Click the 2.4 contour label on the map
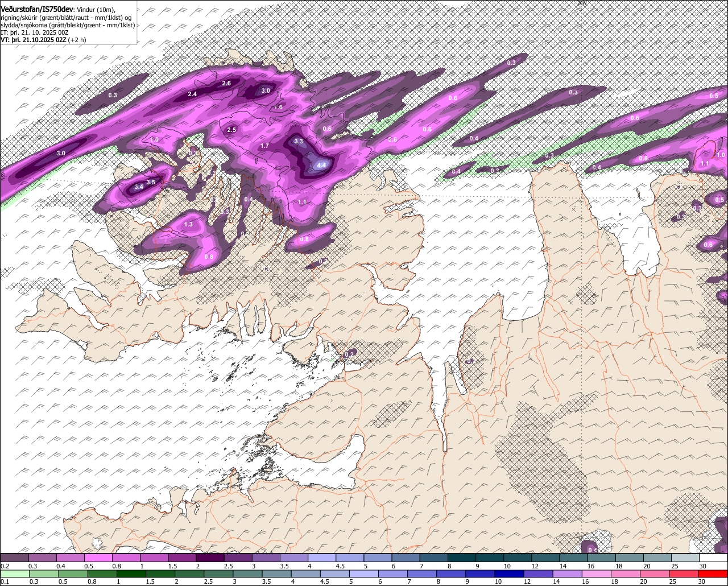This screenshot has width=728, height=586. (192, 94)
